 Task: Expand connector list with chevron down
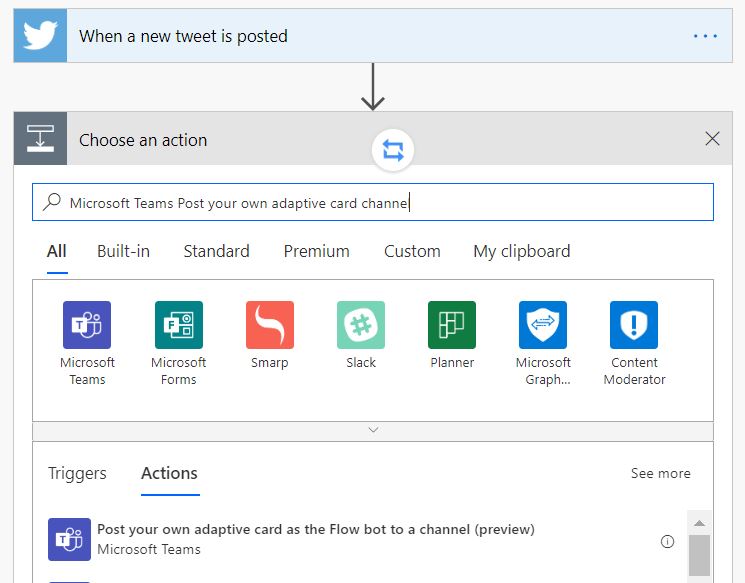point(373,430)
